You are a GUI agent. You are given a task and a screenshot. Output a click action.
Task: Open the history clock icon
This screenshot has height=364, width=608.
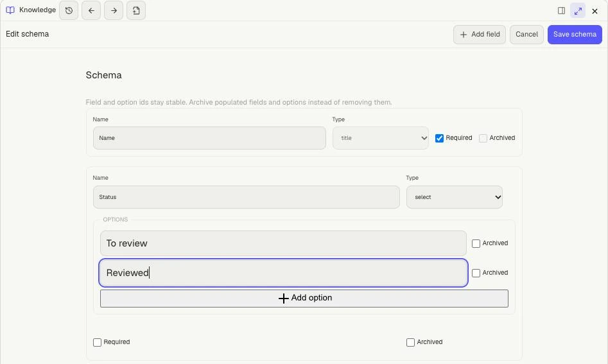point(69,10)
